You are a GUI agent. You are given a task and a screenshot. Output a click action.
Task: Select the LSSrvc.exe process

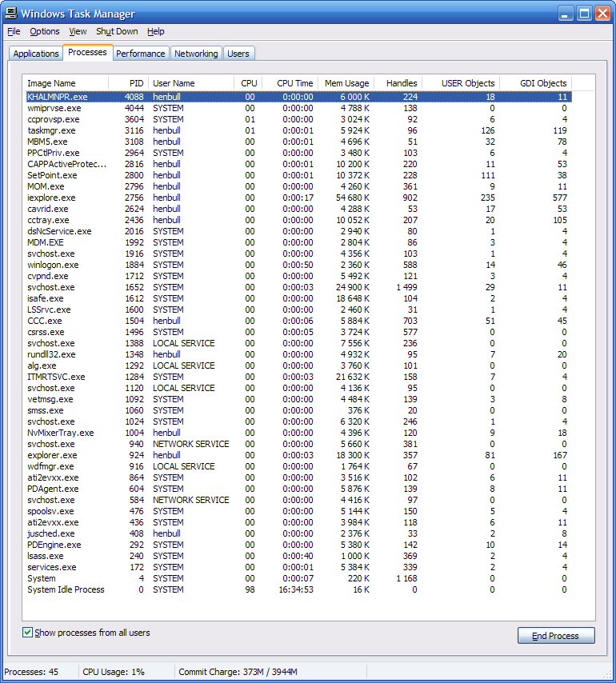298,310
